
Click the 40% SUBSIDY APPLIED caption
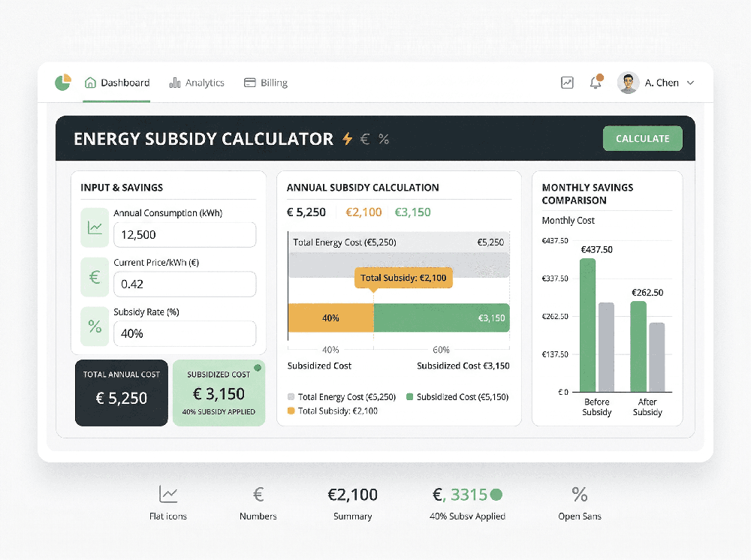point(219,411)
